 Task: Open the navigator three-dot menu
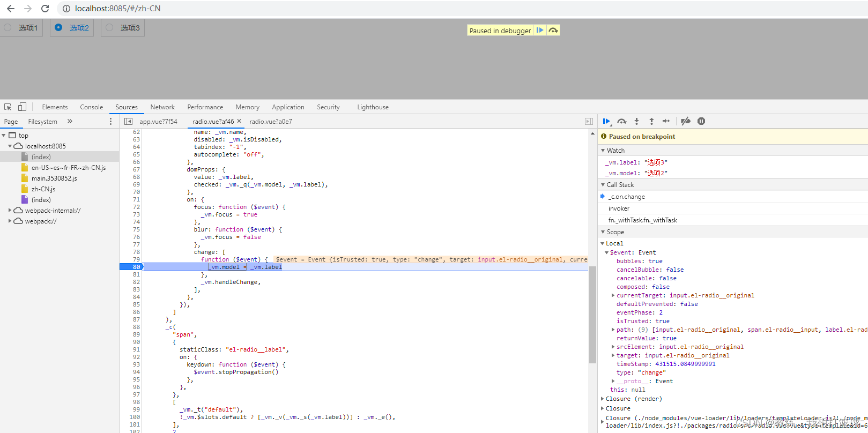coord(111,122)
